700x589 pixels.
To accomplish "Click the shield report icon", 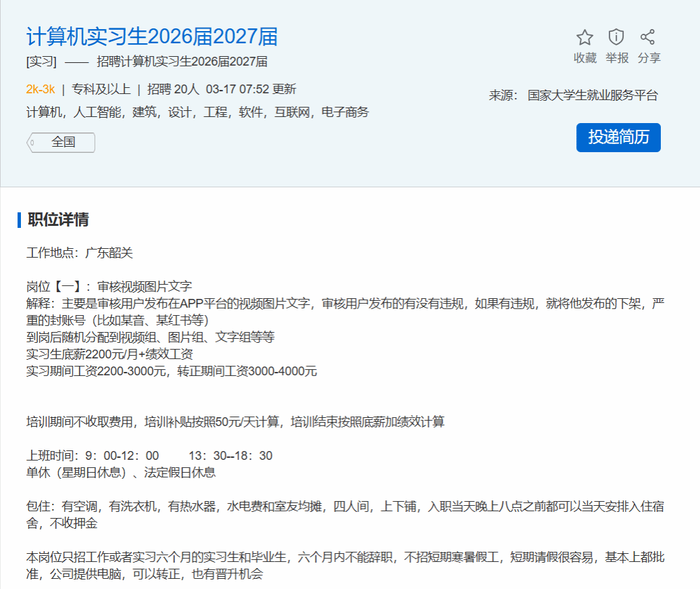I will click(x=616, y=37).
